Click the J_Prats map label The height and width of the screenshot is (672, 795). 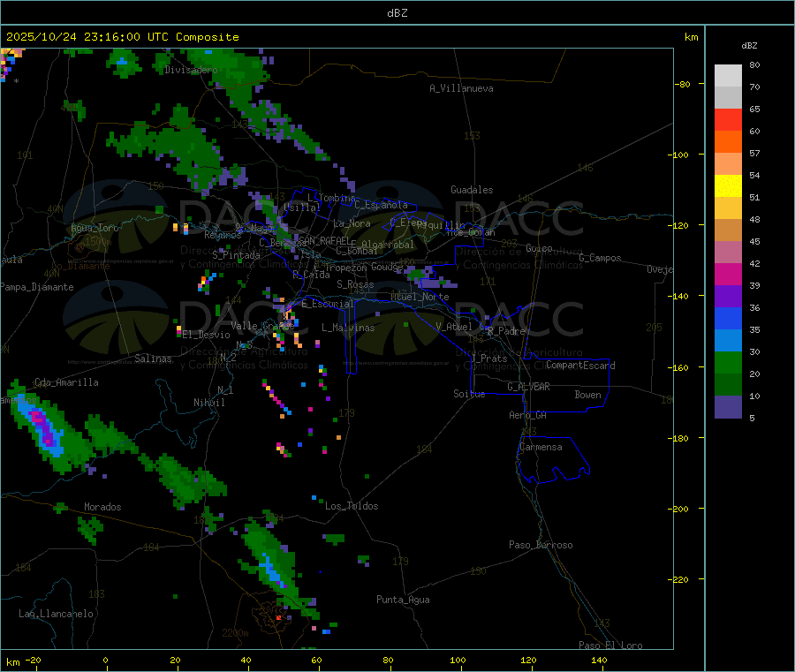click(489, 359)
